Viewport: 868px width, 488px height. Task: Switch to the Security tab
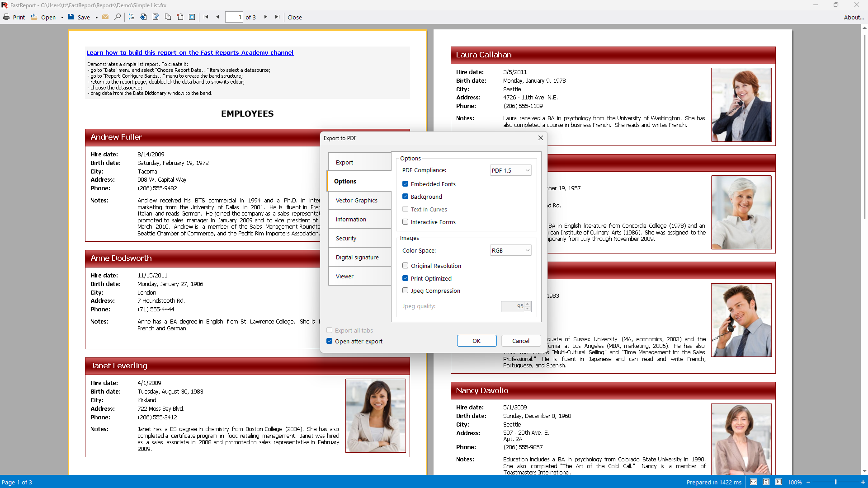click(359, 238)
